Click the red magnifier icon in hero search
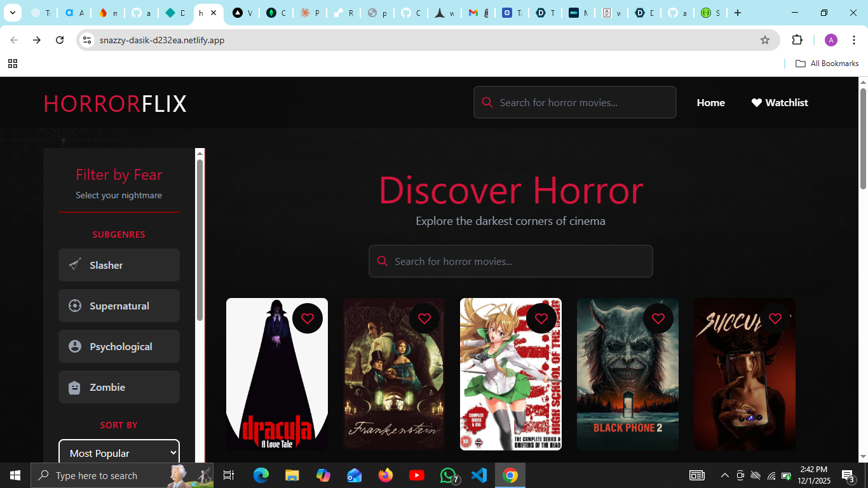Viewport: 868px width, 488px height. tap(383, 261)
